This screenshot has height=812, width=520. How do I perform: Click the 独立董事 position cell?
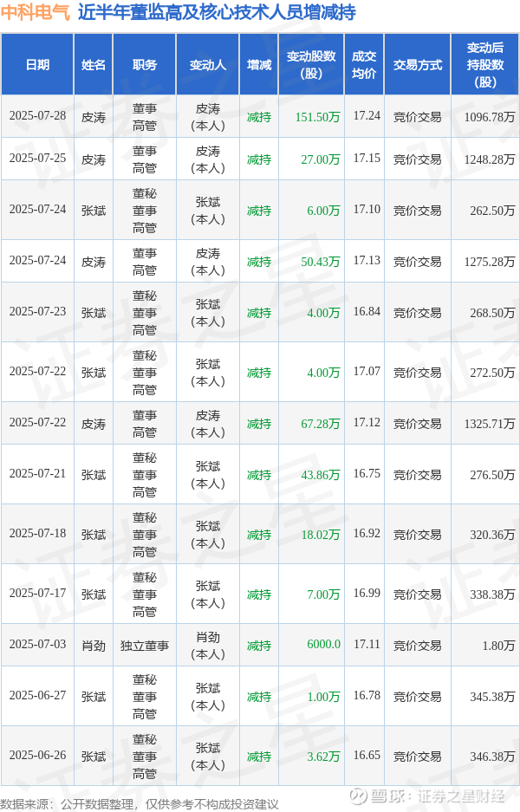[x=145, y=646]
